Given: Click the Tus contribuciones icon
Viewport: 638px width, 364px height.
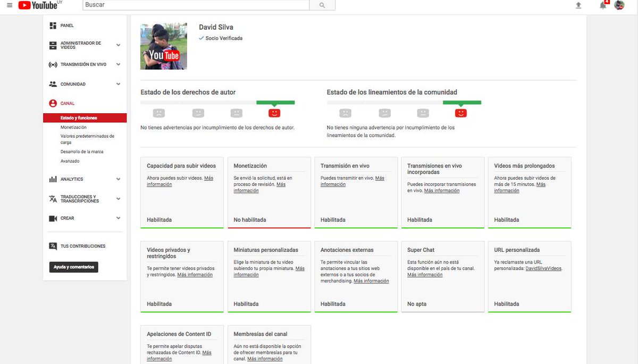Looking at the screenshot, I should pos(53,246).
